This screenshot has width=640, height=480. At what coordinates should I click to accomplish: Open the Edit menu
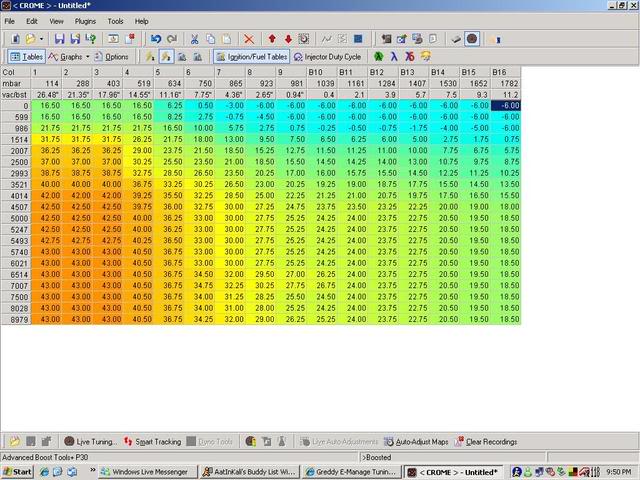click(x=32, y=21)
